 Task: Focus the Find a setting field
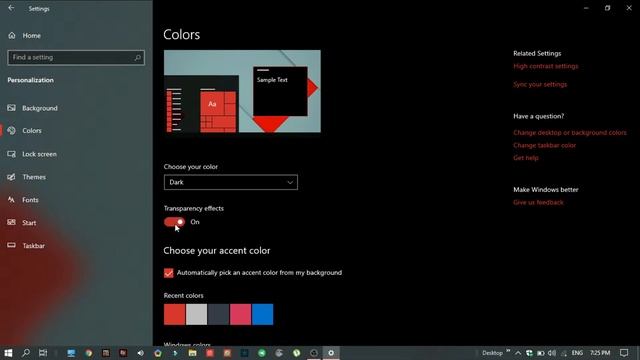click(x=76, y=58)
